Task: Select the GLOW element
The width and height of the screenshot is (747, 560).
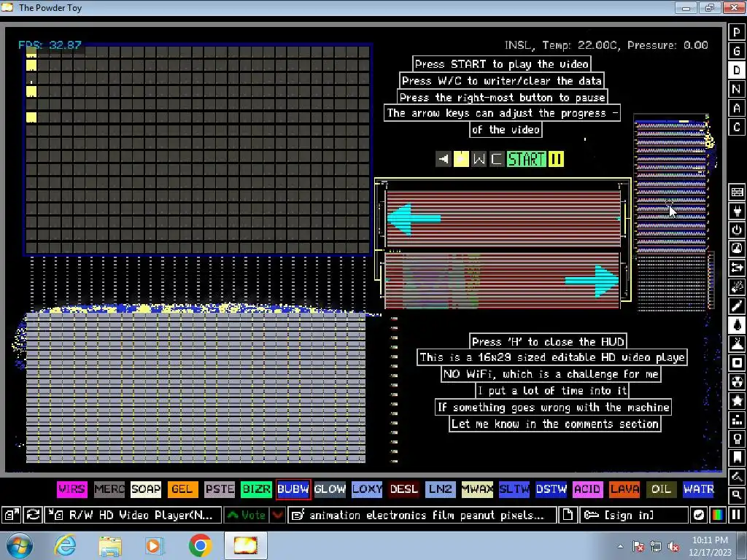Action: coord(330,489)
